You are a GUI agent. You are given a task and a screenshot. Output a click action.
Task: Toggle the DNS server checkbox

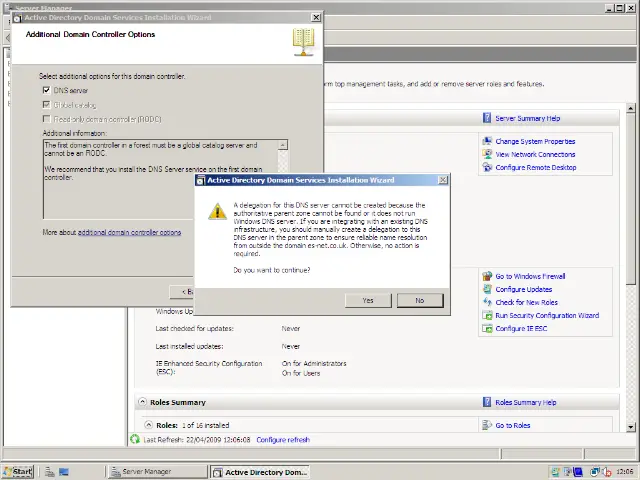[47, 90]
